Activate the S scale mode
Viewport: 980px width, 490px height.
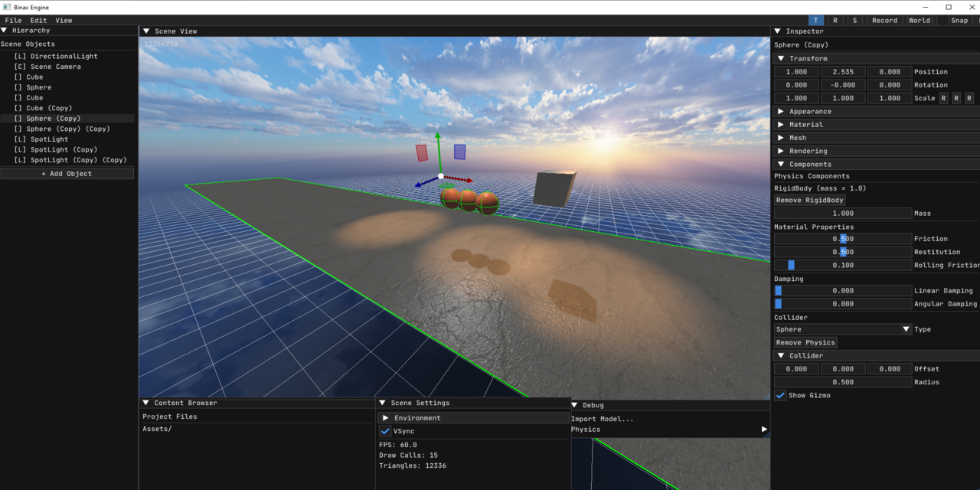[x=854, y=21]
